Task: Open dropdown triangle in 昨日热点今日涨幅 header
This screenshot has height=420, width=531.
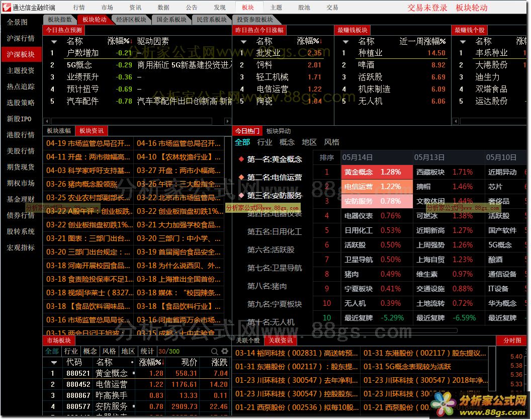Action: [x=243, y=42]
